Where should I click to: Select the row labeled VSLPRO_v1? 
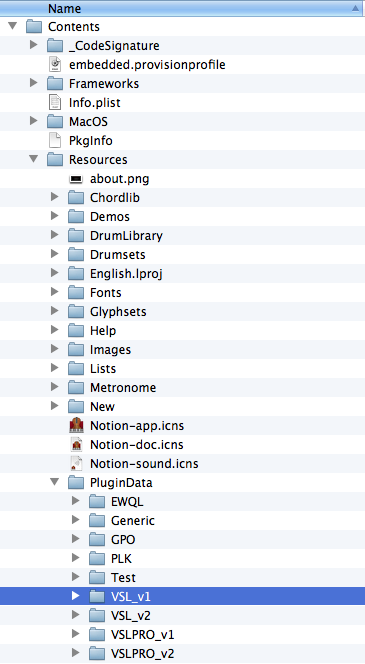182,634
